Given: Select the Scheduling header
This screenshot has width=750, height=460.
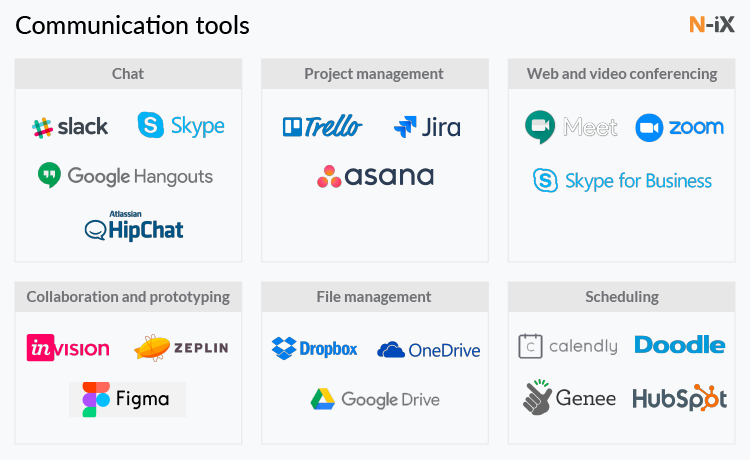Looking at the screenshot, I should 621,297.
